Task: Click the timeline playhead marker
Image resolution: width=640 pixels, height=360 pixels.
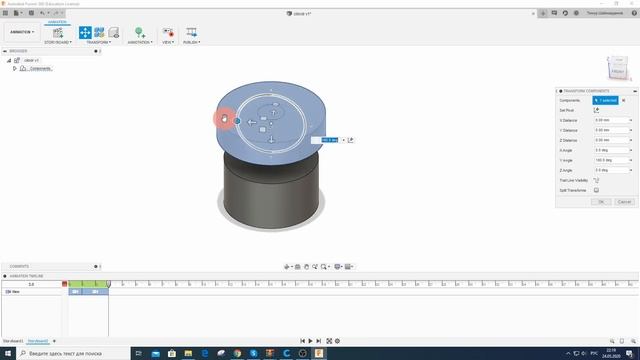Action: click(109, 284)
